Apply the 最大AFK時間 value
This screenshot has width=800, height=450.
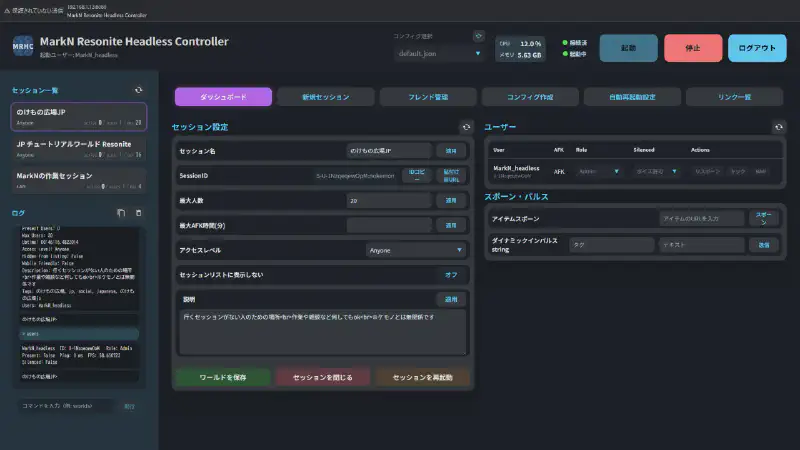451,225
